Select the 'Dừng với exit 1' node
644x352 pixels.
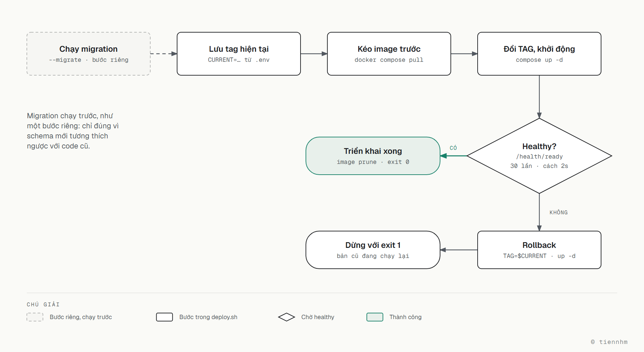click(373, 250)
